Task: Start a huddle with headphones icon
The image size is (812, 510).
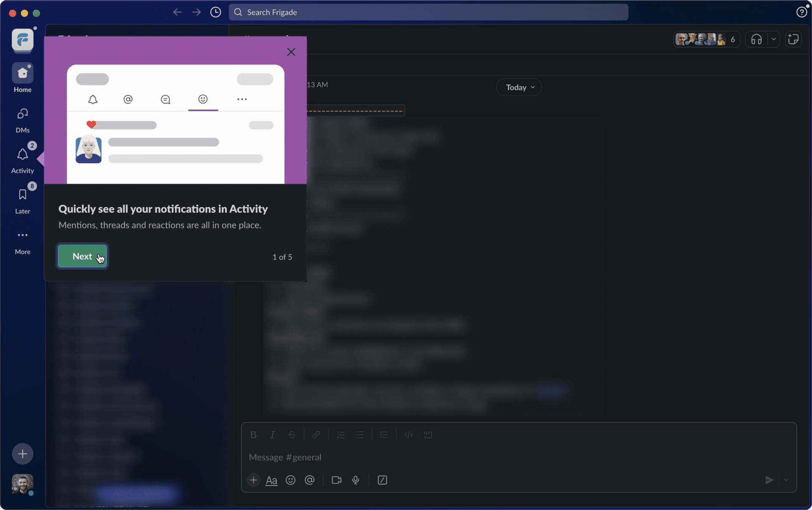Action: (x=757, y=39)
